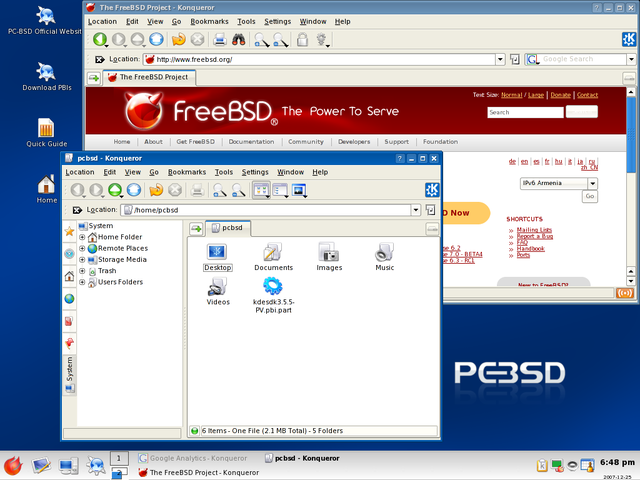Reload page in FreeBSD Konqueror toolbar
640x480 pixels.
pos(178,40)
